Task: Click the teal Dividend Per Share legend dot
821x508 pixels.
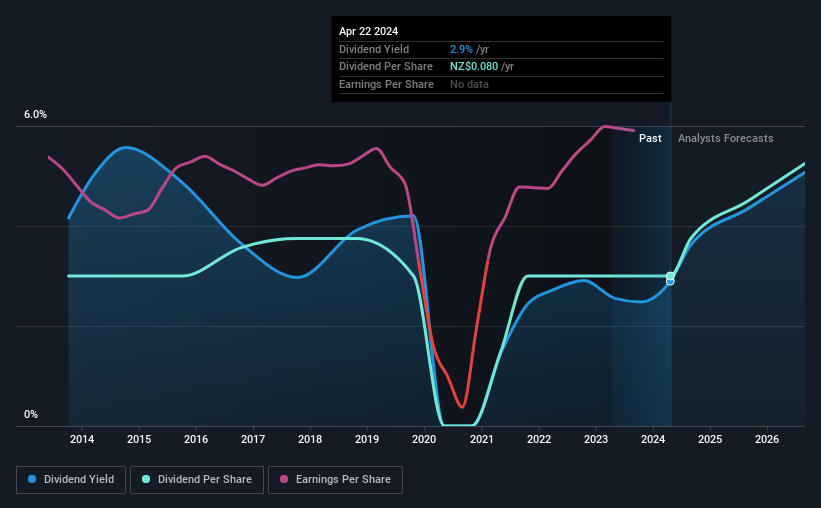Action: click(x=146, y=479)
